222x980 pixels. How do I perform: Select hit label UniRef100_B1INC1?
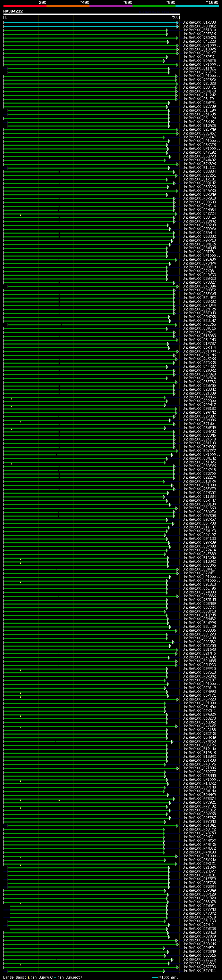[199, 68]
